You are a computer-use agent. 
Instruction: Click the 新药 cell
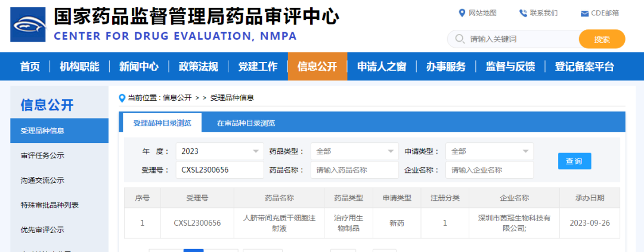[397, 223]
